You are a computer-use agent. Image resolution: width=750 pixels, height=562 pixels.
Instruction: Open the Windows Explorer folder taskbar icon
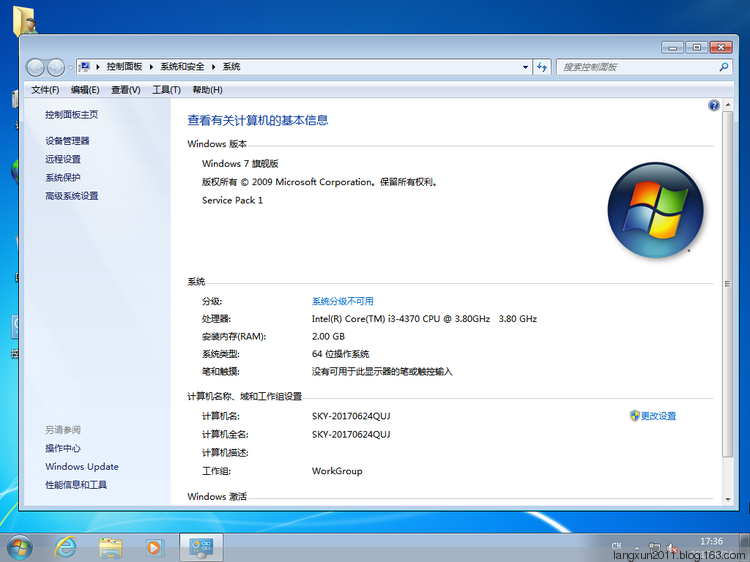110,547
